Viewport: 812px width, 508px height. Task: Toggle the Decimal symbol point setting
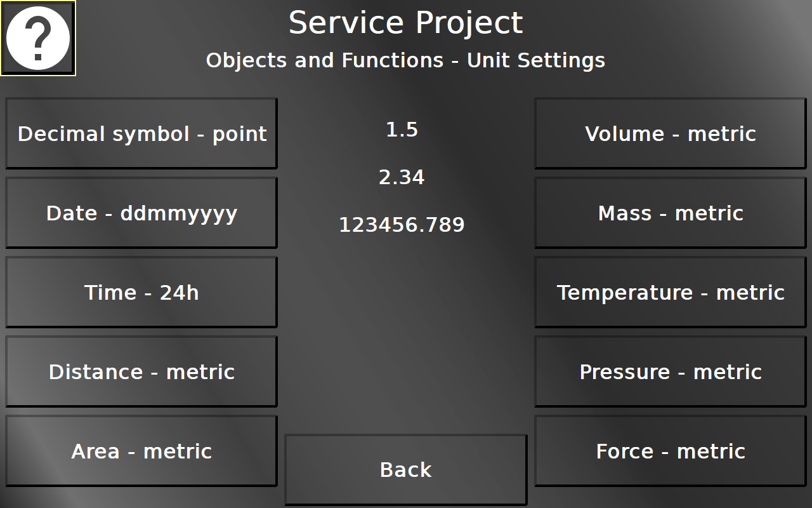141,133
